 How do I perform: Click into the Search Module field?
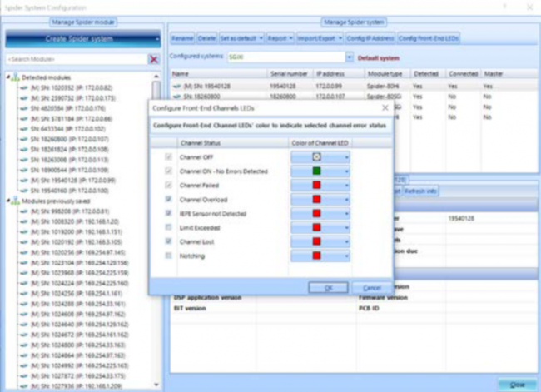tap(75, 60)
